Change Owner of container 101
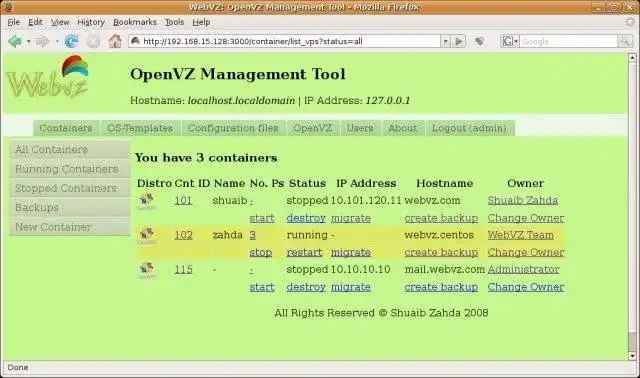 tap(526, 218)
